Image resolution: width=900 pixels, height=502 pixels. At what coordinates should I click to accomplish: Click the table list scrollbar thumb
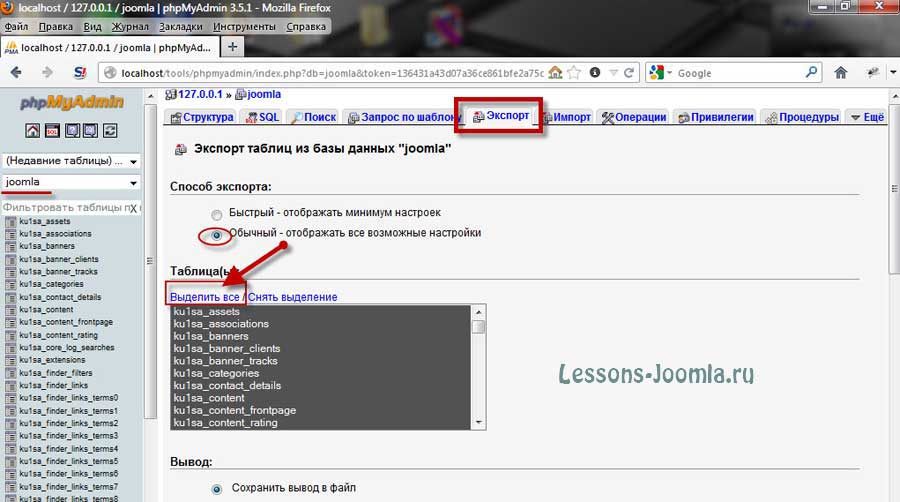tap(478, 327)
